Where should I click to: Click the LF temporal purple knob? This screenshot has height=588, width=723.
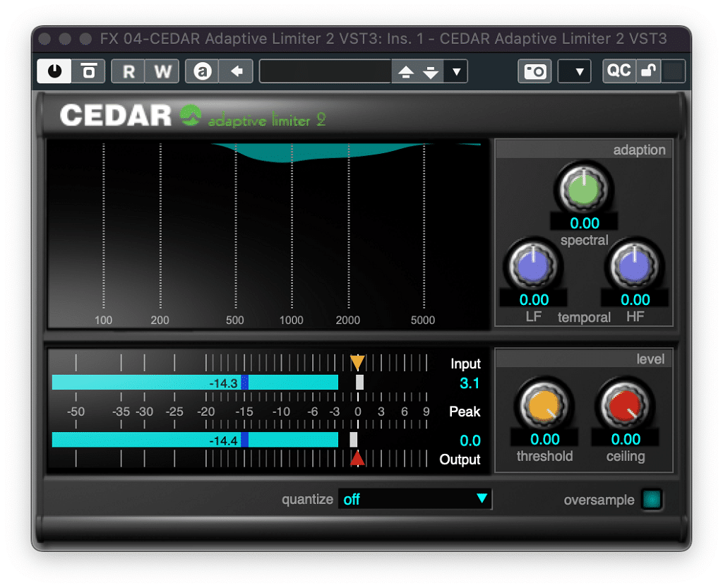(x=534, y=266)
